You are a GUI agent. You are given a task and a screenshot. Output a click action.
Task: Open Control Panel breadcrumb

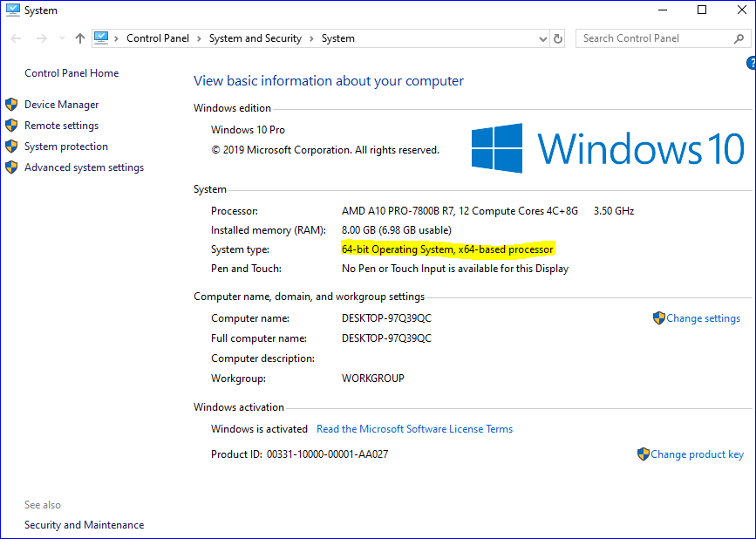point(158,38)
